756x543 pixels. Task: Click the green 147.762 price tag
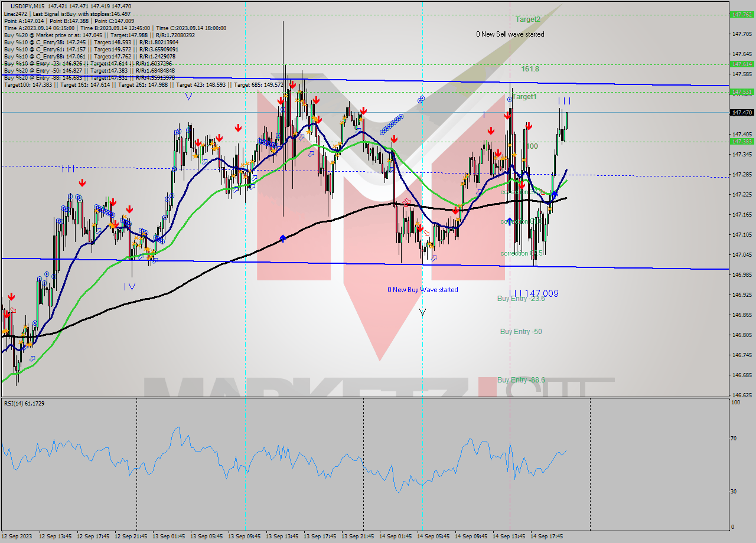point(741,15)
